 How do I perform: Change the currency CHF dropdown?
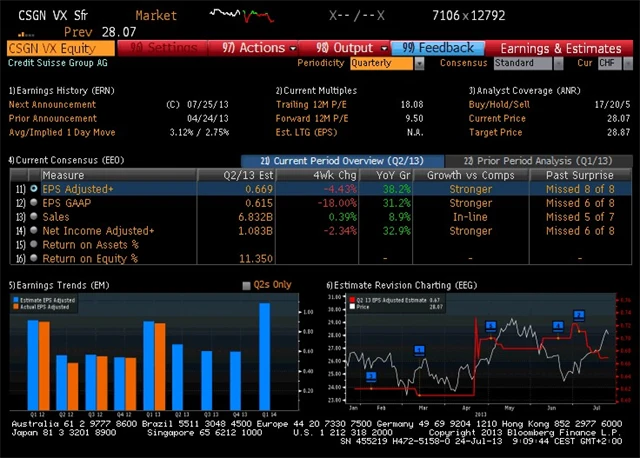pos(608,63)
